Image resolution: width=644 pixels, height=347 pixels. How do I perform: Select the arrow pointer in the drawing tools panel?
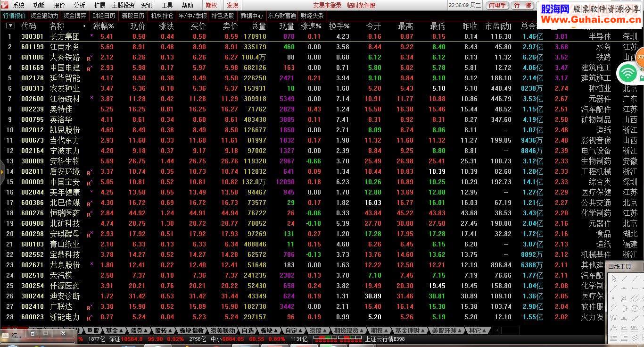[614, 279]
